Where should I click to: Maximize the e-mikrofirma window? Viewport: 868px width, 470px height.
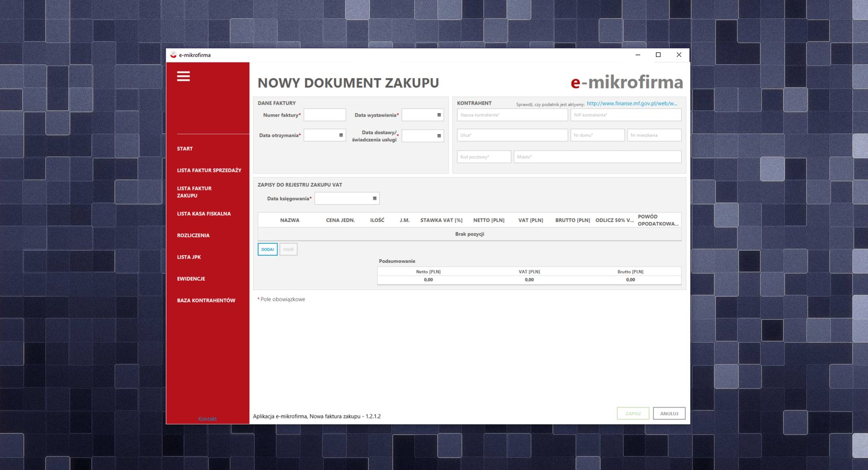[658, 55]
